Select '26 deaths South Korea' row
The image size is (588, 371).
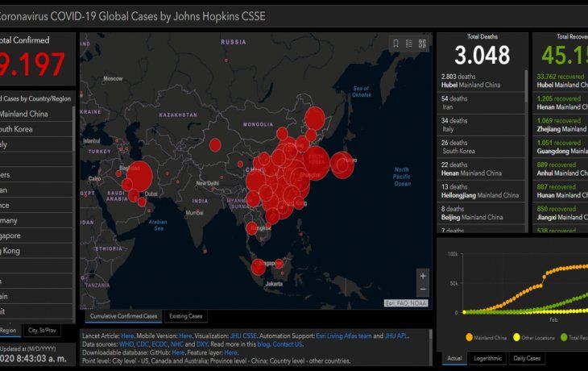point(481,147)
